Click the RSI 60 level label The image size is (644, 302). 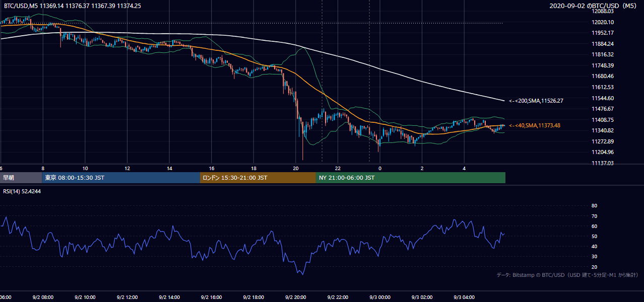tap(594, 226)
